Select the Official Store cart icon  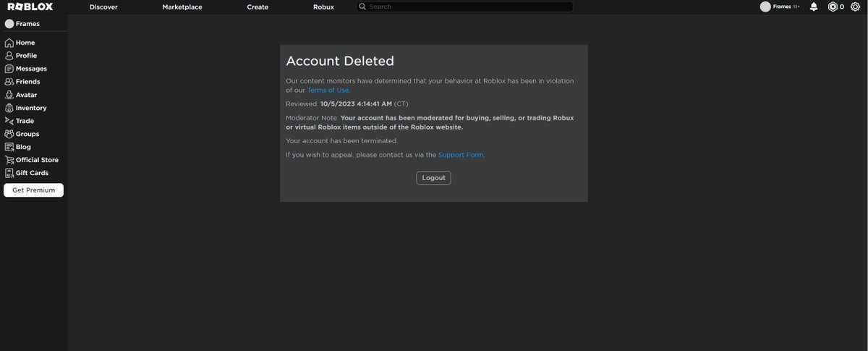coord(9,160)
